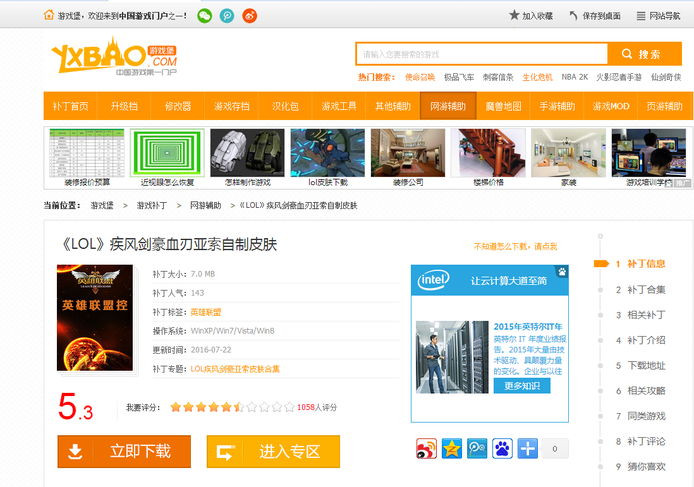Select hot search 生化危机
This screenshot has height=487, width=694.
537,77
